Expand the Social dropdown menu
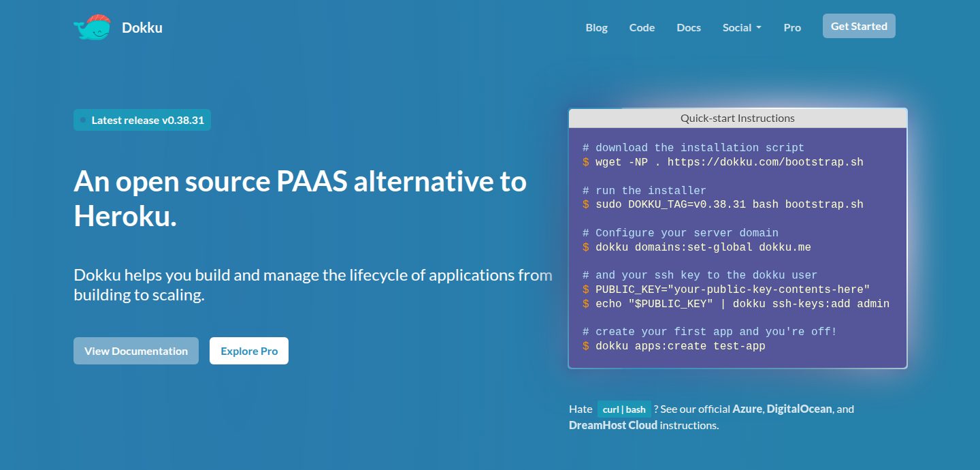 coord(742,28)
